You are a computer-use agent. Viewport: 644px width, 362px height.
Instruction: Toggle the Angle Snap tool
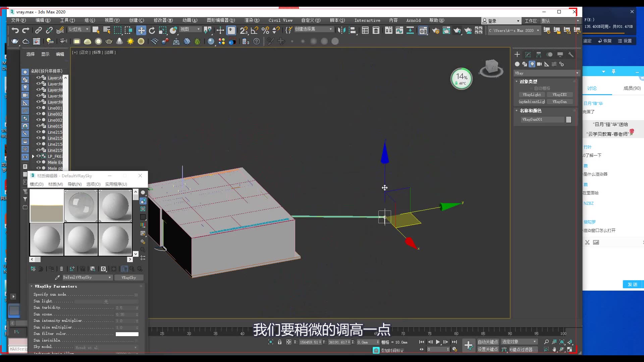point(255,31)
